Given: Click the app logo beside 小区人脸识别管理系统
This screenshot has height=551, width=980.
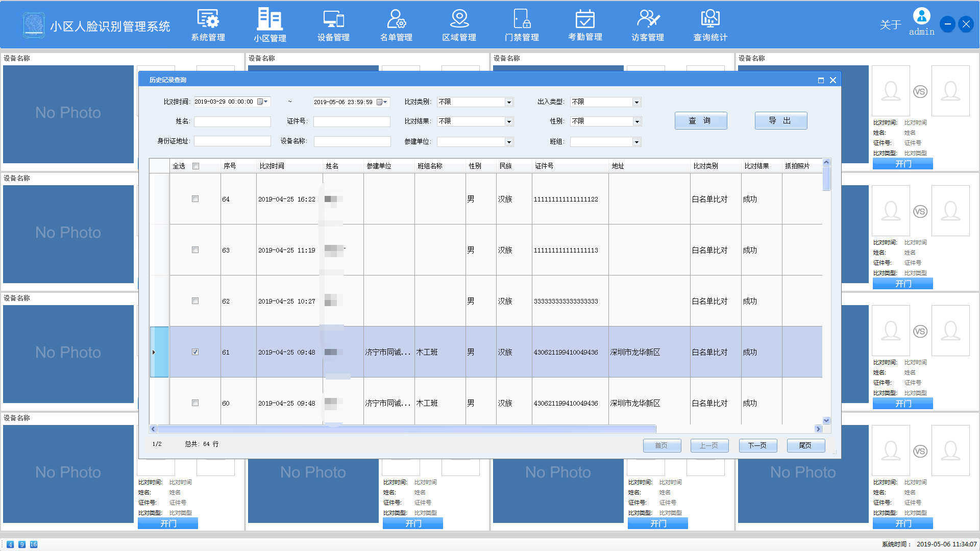Looking at the screenshot, I should point(34,25).
